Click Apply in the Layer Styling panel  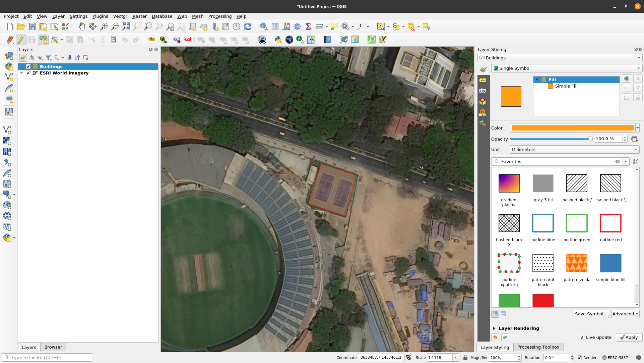[629, 337]
